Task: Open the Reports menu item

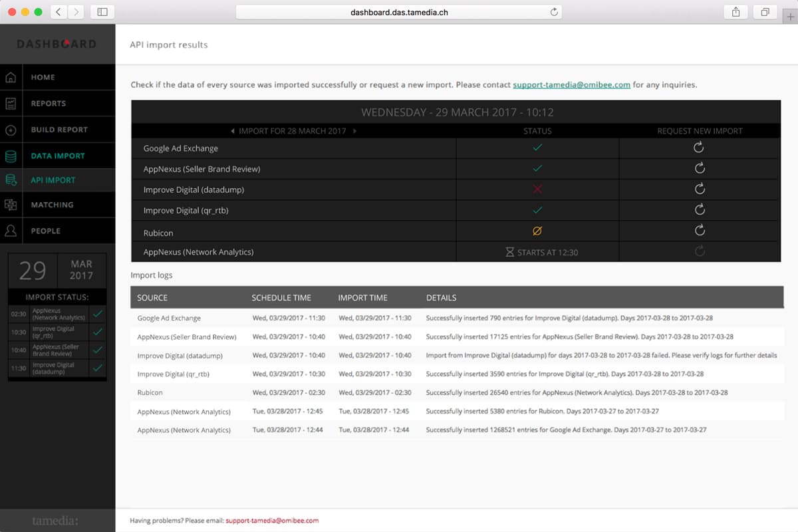Action: [x=49, y=104]
